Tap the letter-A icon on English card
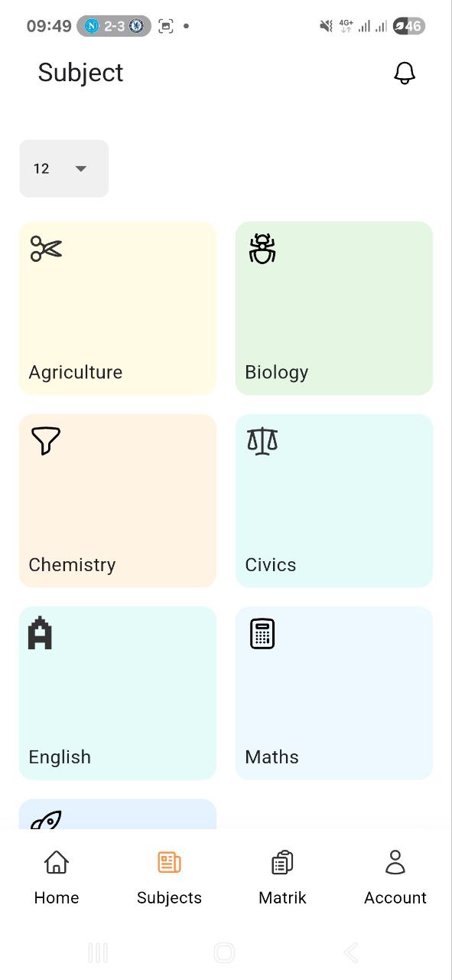 point(40,633)
